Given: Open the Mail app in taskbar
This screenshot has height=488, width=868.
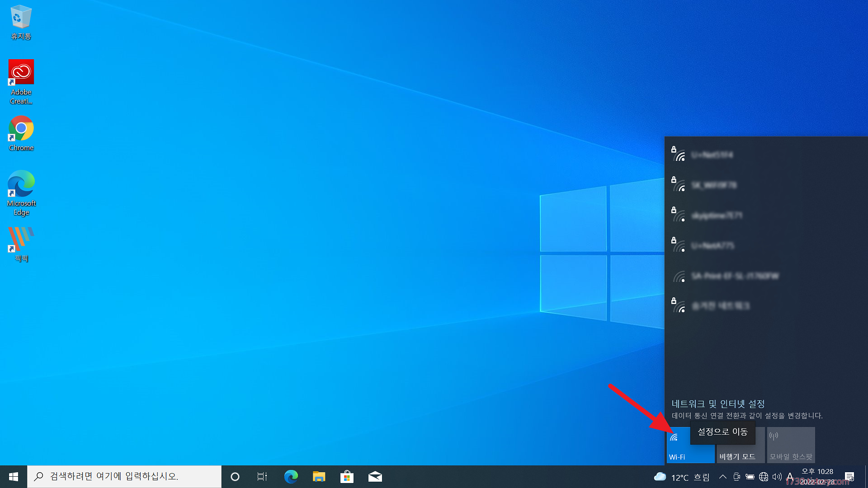Looking at the screenshot, I should coord(375,477).
